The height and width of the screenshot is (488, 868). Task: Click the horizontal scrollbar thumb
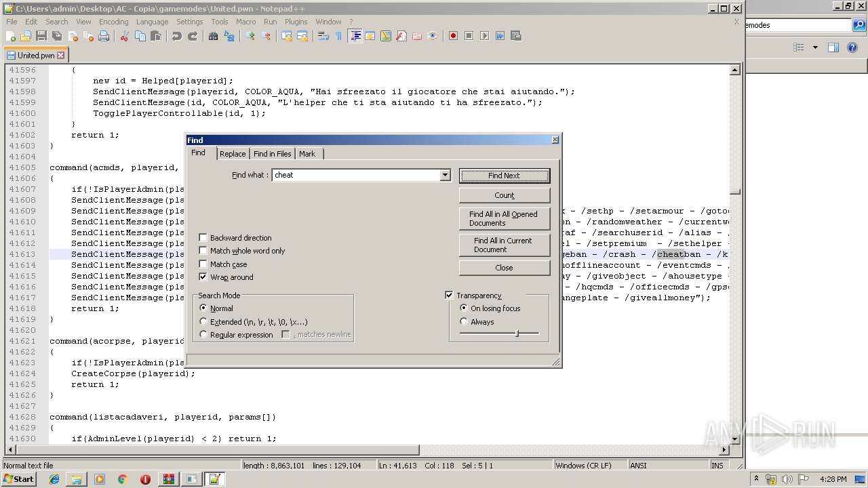[218, 450]
